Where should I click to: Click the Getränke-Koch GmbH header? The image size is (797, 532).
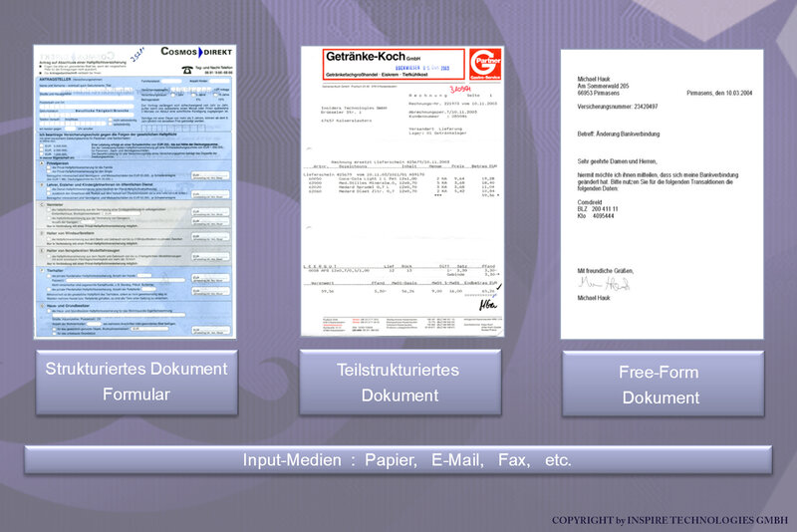coord(394,65)
